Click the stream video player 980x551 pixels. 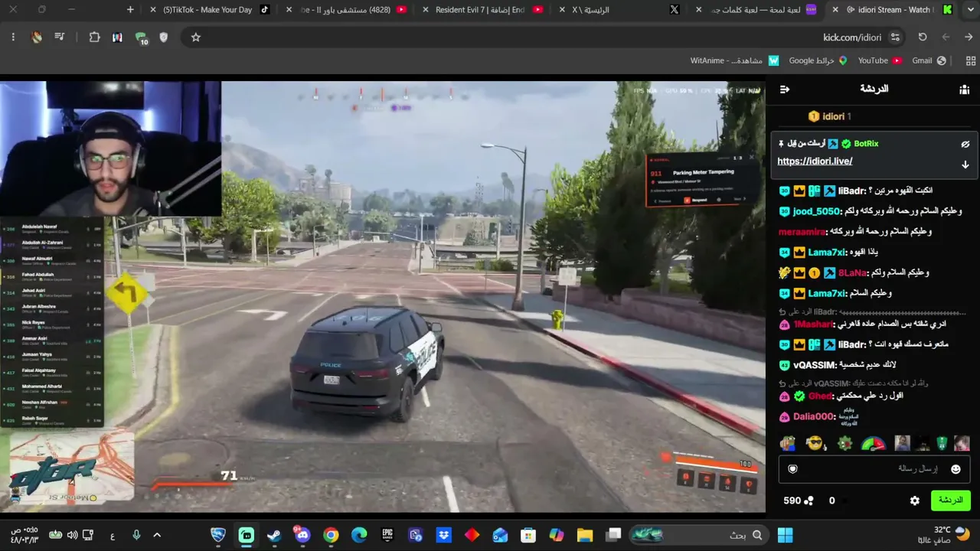[x=383, y=296]
